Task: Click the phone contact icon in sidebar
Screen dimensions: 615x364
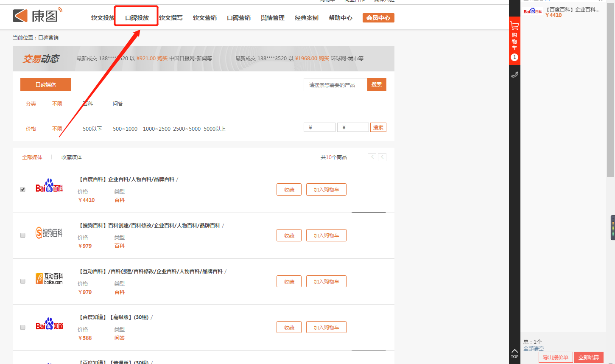Action: (514, 75)
